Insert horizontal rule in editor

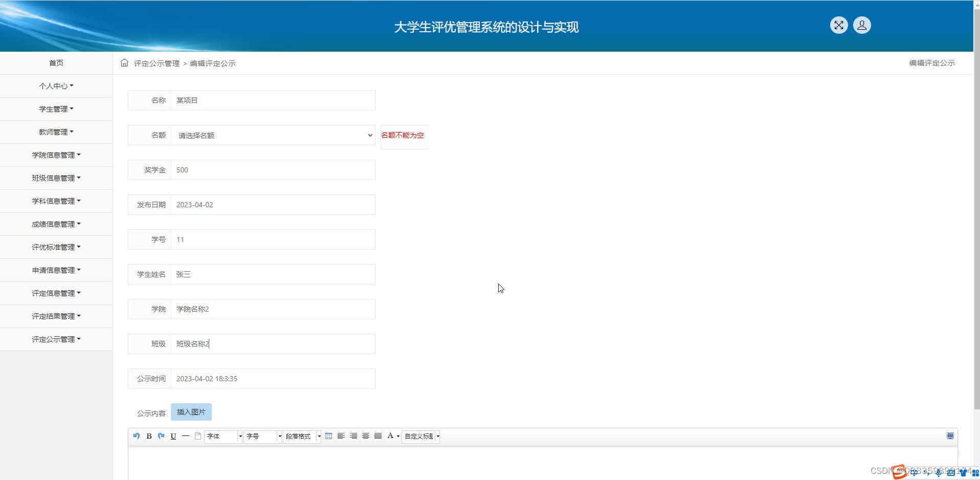[186, 436]
